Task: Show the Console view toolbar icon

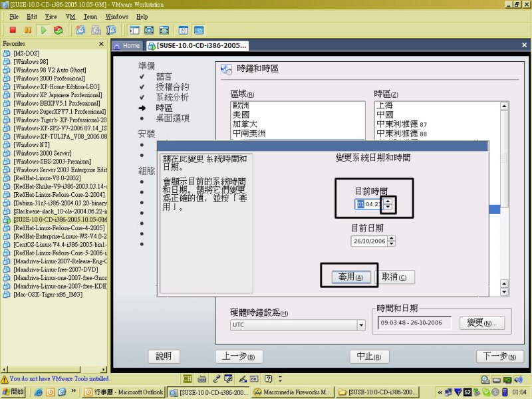Action: (199, 30)
